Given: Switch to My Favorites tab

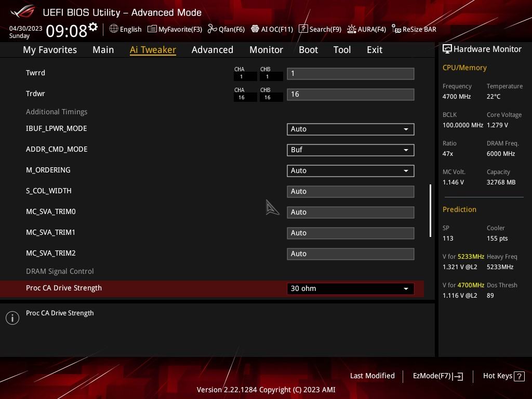Looking at the screenshot, I should coord(50,50).
